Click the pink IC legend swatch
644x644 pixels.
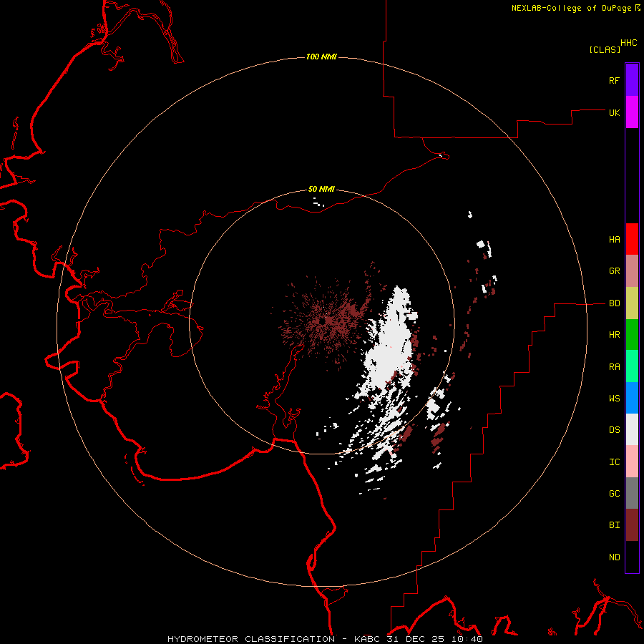(x=632, y=462)
